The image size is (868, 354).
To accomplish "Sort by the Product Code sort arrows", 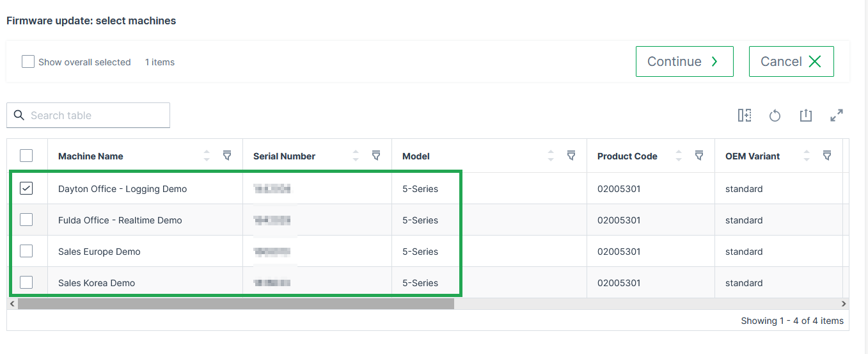I will pyautogui.click(x=679, y=156).
